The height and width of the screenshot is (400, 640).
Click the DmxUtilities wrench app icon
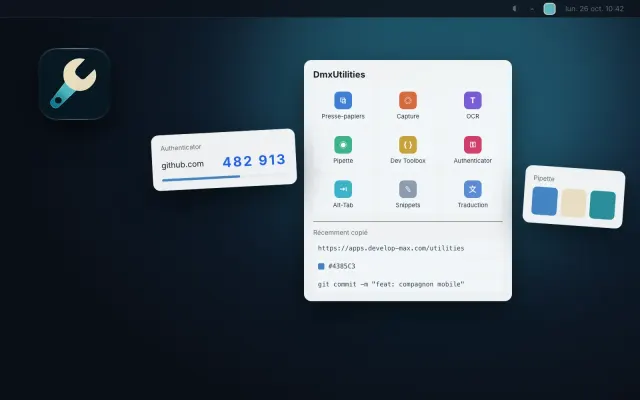(74, 84)
